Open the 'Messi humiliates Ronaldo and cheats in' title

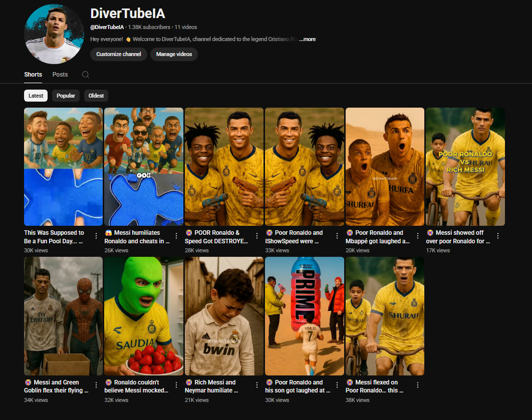[137, 237]
